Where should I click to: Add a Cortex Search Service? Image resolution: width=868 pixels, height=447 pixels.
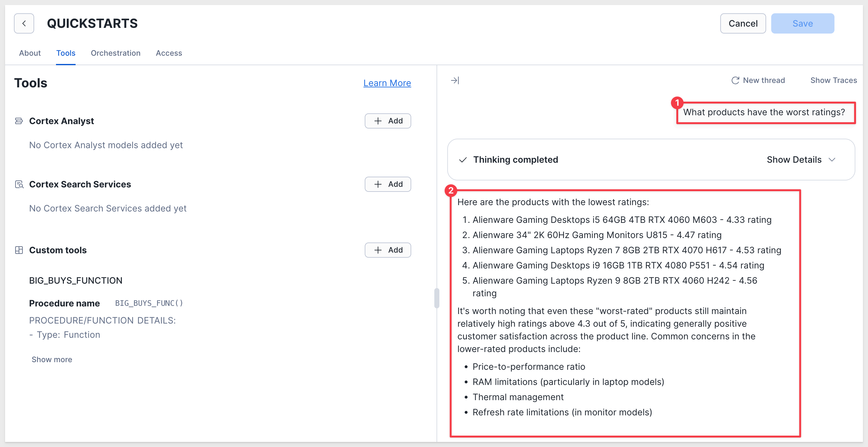[387, 184]
